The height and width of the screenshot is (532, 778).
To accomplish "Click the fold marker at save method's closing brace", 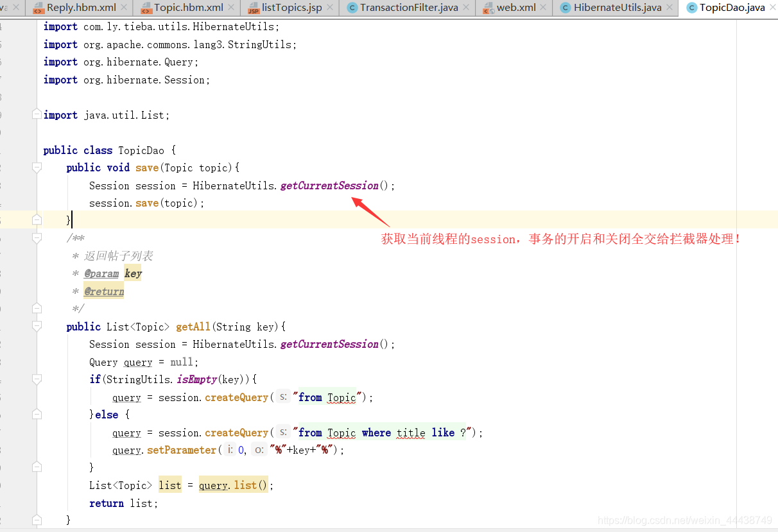I will click(x=37, y=220).
